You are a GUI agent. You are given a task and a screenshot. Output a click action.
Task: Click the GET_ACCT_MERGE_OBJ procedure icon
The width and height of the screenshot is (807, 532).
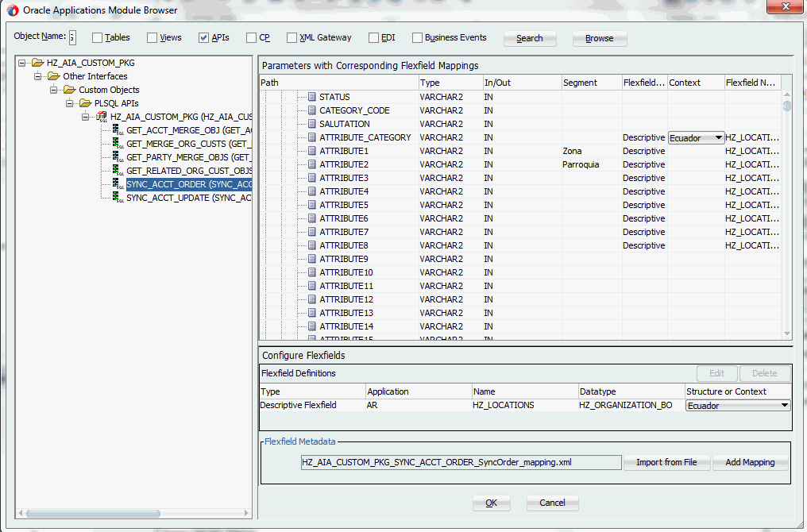pyautogui.click(x=118, y=130)
